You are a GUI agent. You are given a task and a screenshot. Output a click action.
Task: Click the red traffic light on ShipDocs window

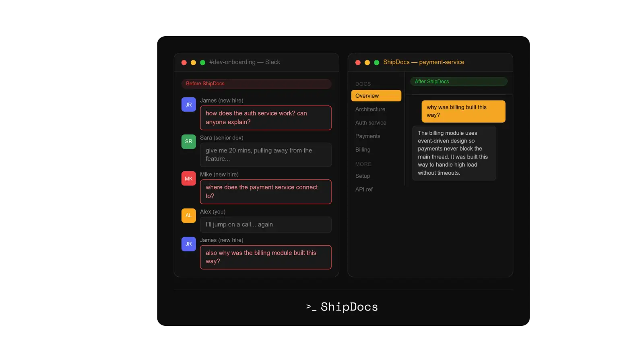(x=358, y=62)
